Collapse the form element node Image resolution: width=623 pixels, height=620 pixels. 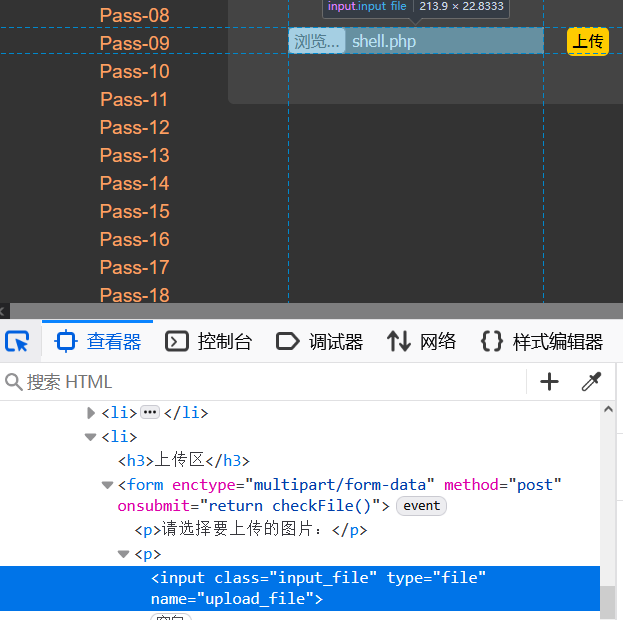(x=108, y=485)
